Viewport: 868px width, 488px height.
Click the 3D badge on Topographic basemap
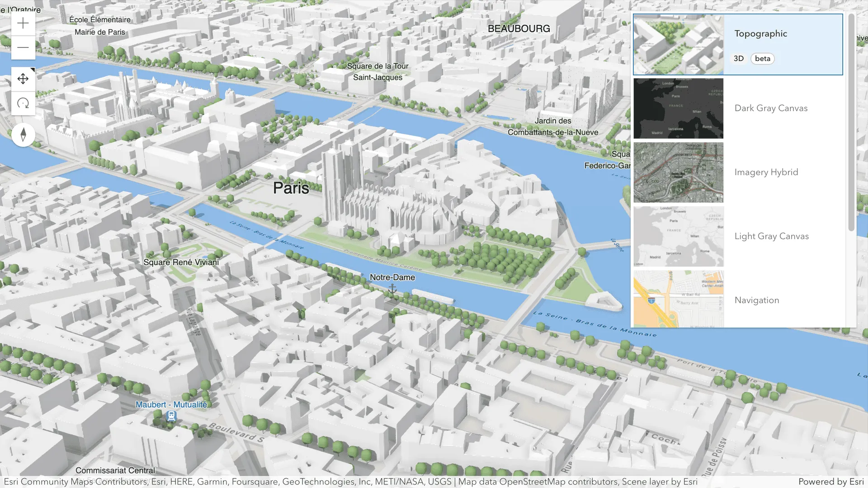[x=739, y=58]
